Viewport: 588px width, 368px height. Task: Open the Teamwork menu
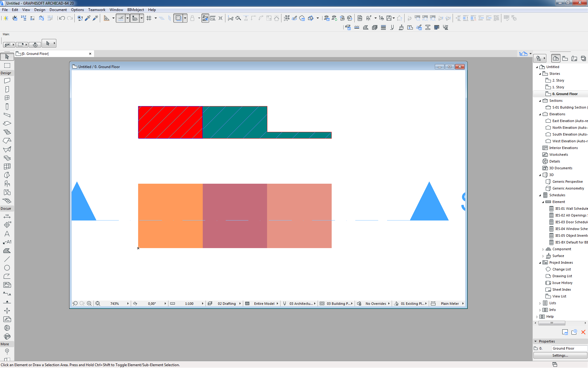(x=96, y=10)
